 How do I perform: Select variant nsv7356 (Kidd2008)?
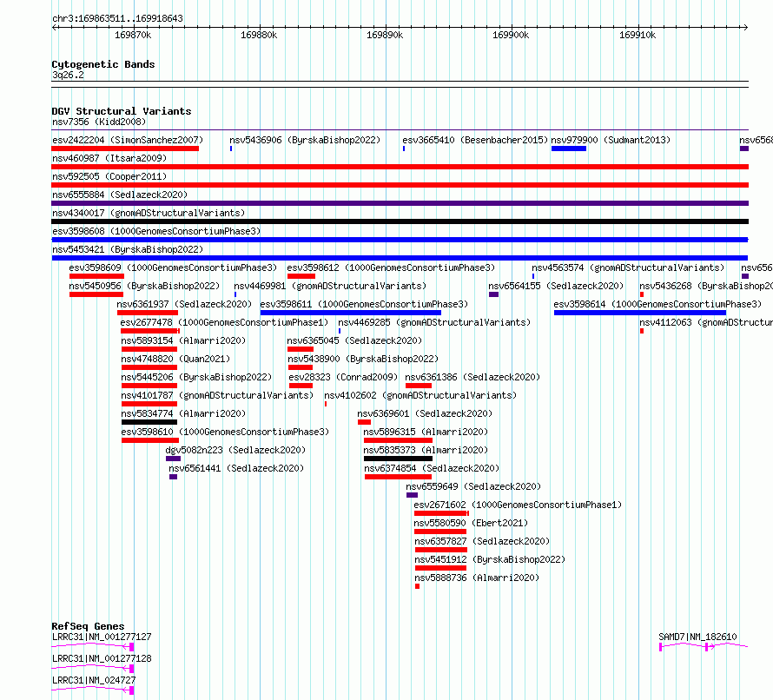pos(99,122)
